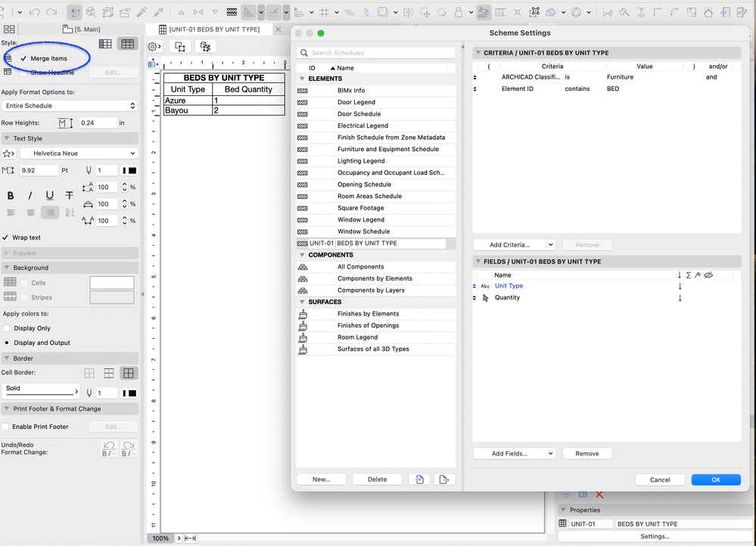Click the Fit Width icon beside zoom

click(x=189, y=538)
